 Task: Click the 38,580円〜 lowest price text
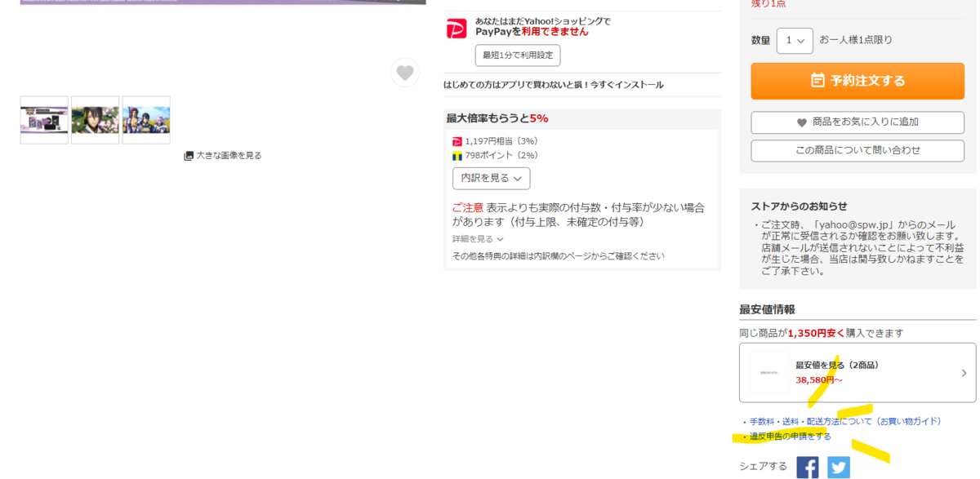[819, 379]
